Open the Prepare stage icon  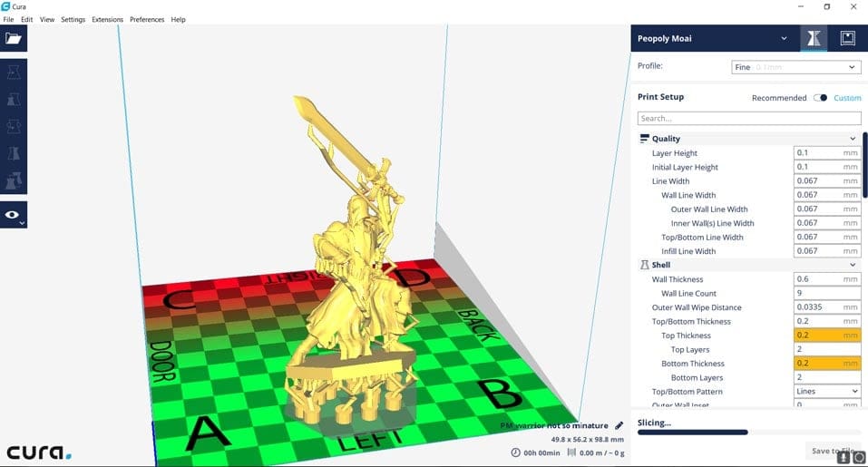pos(813,38)
